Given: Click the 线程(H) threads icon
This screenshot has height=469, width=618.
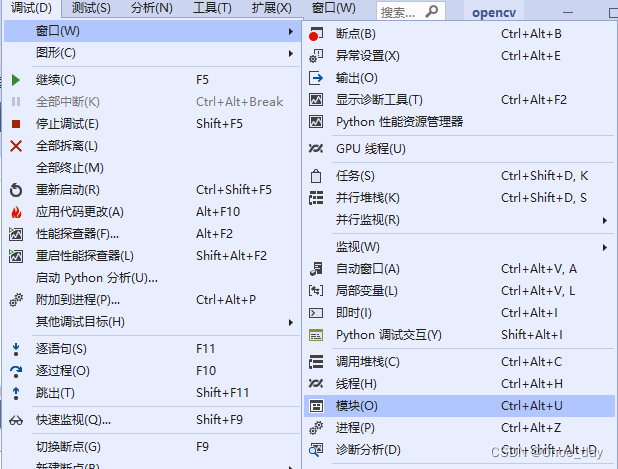Looking at the screenshot, I should tap(316, 384).
